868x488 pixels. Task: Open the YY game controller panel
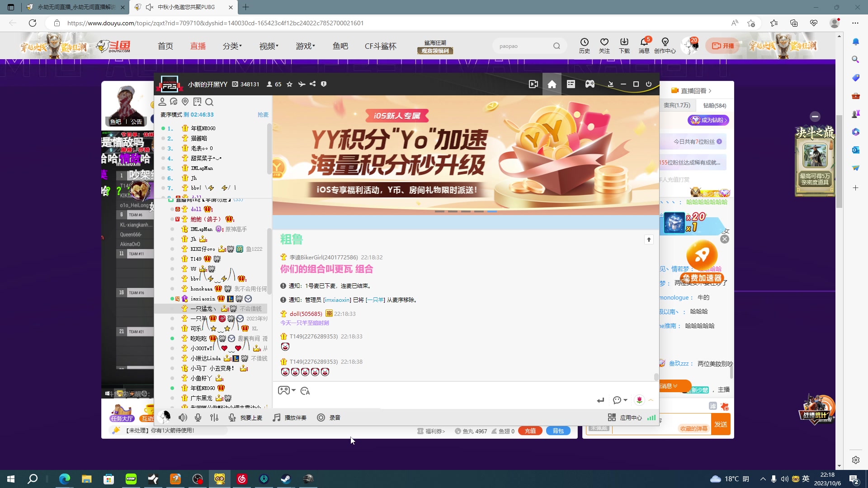click(590, 84)
